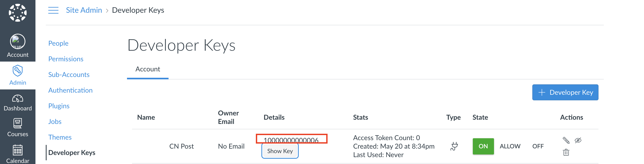Open the Canvas logo home icon

tap(17, 12)
